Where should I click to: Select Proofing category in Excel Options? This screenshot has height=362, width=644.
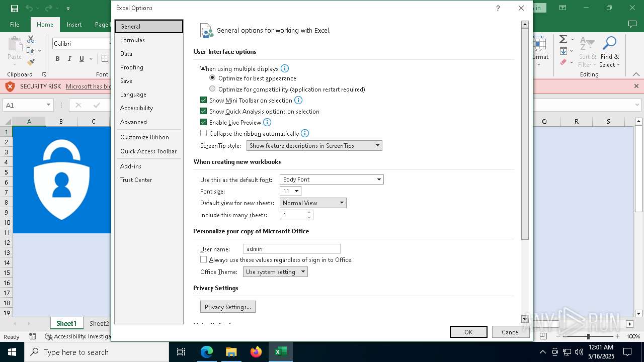click(148, 67)
